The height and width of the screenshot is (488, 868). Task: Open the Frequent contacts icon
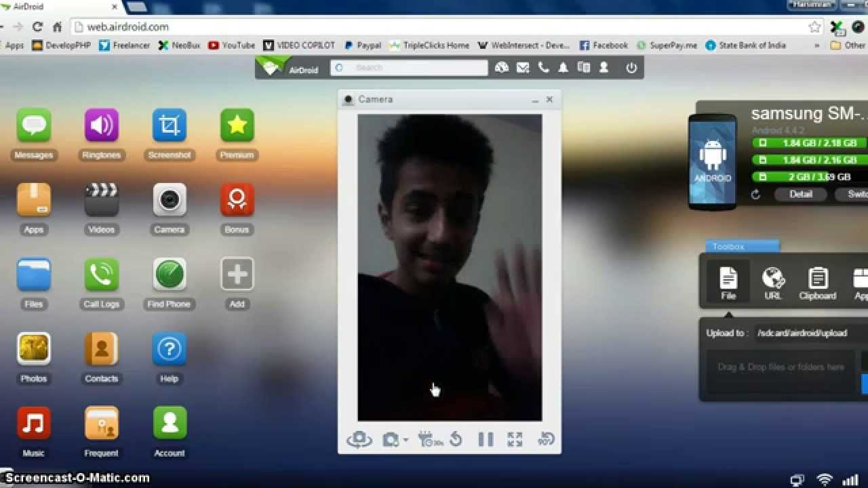(x=102, y=424)
